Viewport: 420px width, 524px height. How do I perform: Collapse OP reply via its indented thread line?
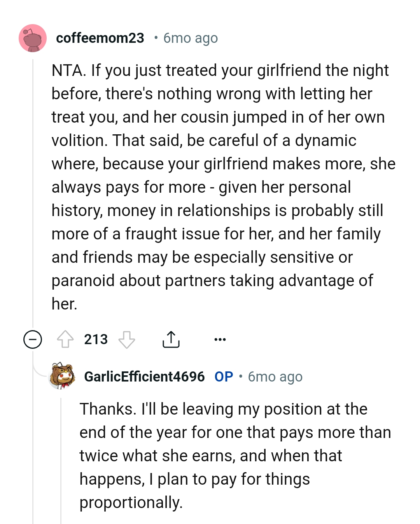pos(61,459)
